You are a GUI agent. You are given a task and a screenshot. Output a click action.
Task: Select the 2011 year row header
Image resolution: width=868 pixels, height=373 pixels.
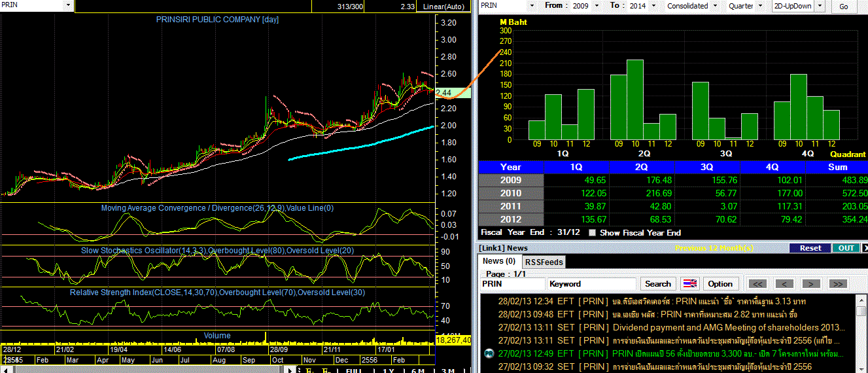(x=511, y=206)
